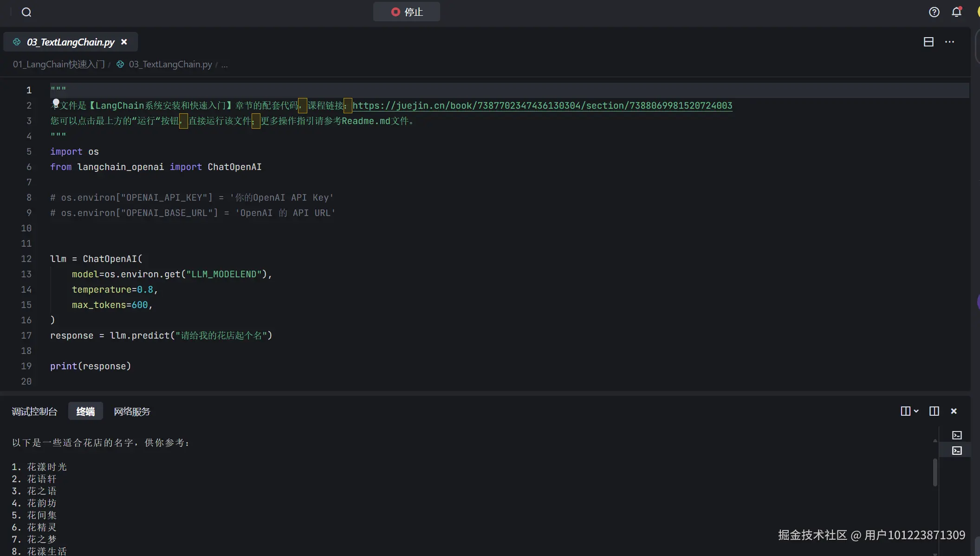Expand the breadcrumb ellipsis after file name
980x556 pixels.
[224, 64]
